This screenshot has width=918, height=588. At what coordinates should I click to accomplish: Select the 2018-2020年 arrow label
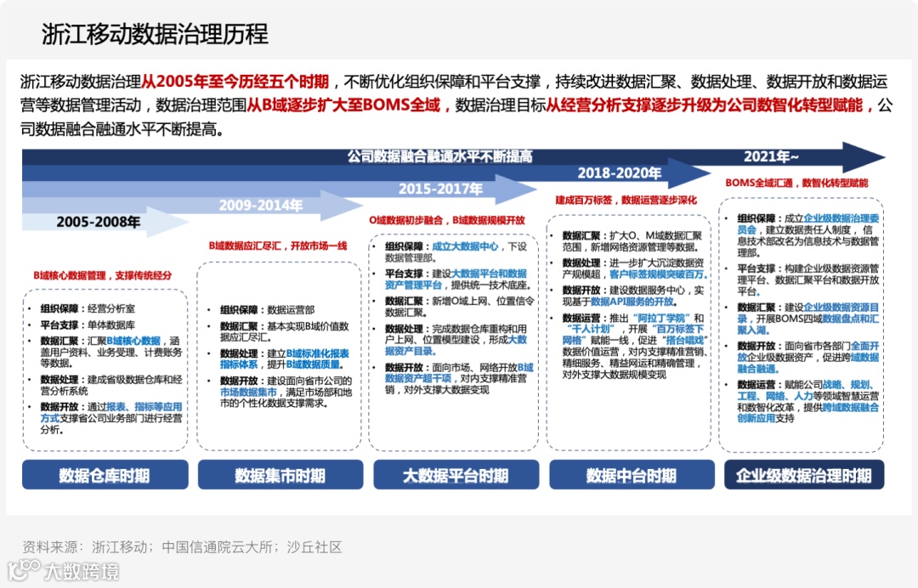pyautogui.click(x=620, y=172)
